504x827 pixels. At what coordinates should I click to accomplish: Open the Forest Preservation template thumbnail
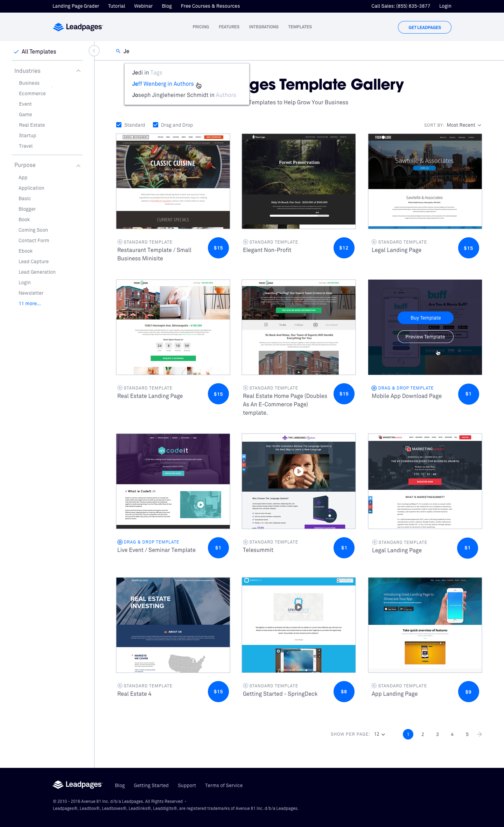coord(299,181)
